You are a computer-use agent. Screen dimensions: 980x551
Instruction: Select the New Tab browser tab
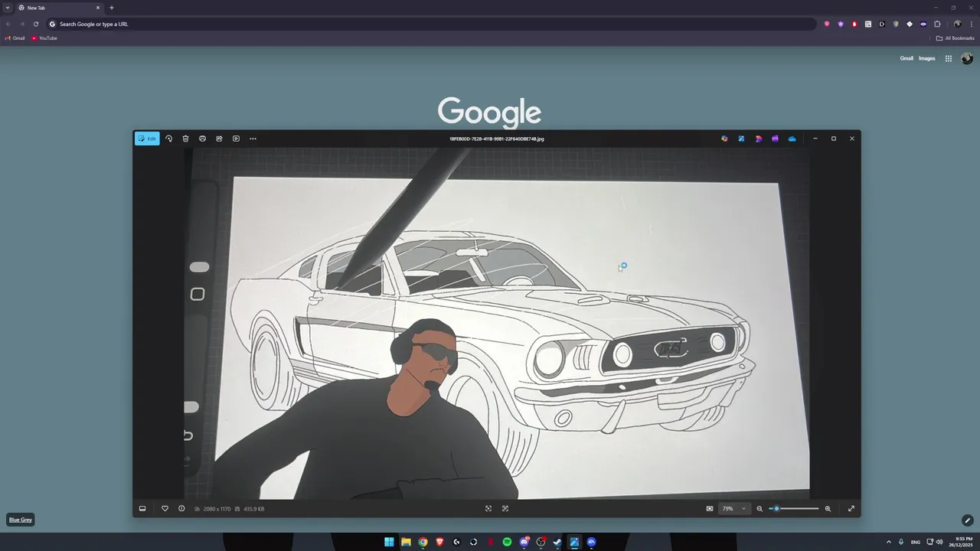[x=60, y=8]
